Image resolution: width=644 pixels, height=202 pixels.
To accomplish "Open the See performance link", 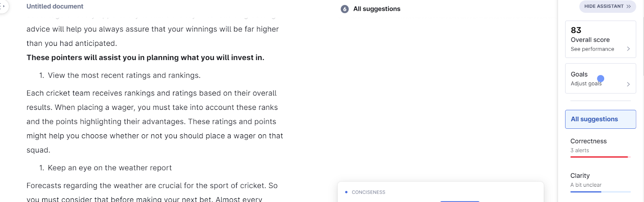I will [592, 49].
